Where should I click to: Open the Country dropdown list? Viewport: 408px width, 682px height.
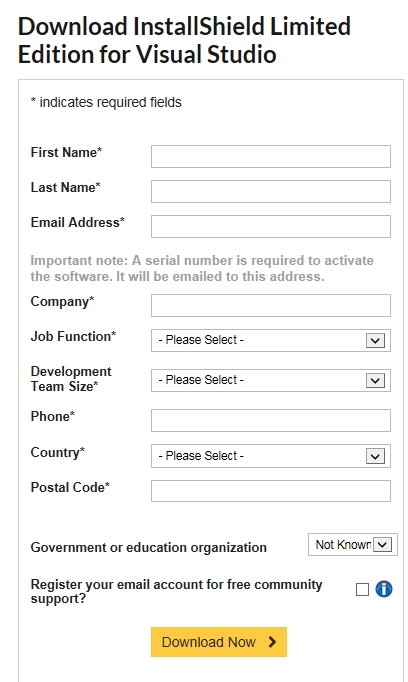(x=271, y=456)
